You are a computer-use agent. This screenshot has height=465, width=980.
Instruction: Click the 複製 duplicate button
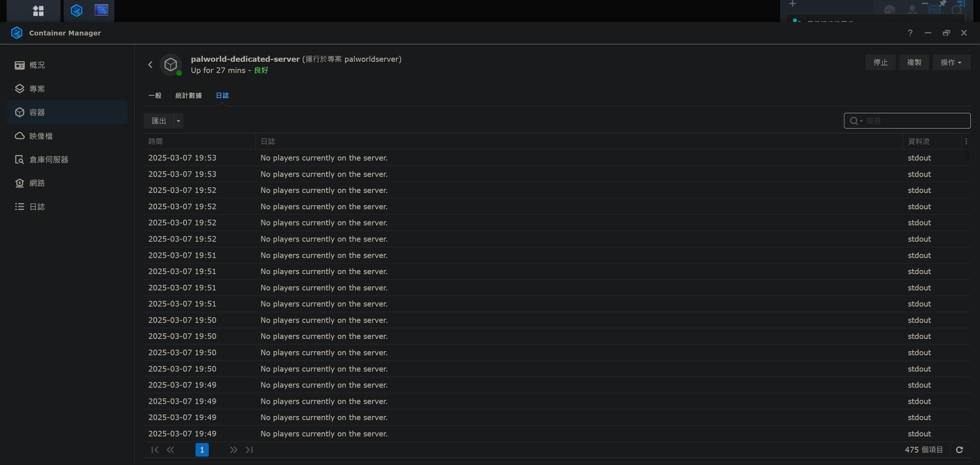click(914, 62)
